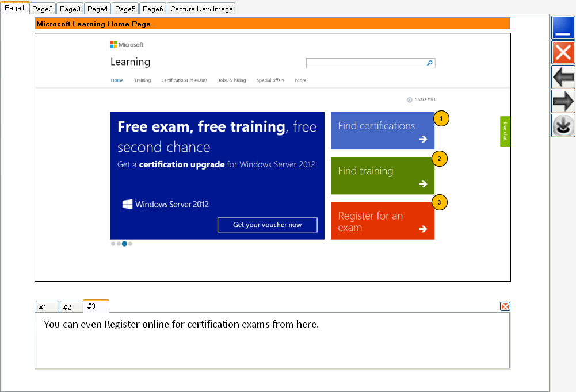Click the Learning heading text

pos(131,62)
